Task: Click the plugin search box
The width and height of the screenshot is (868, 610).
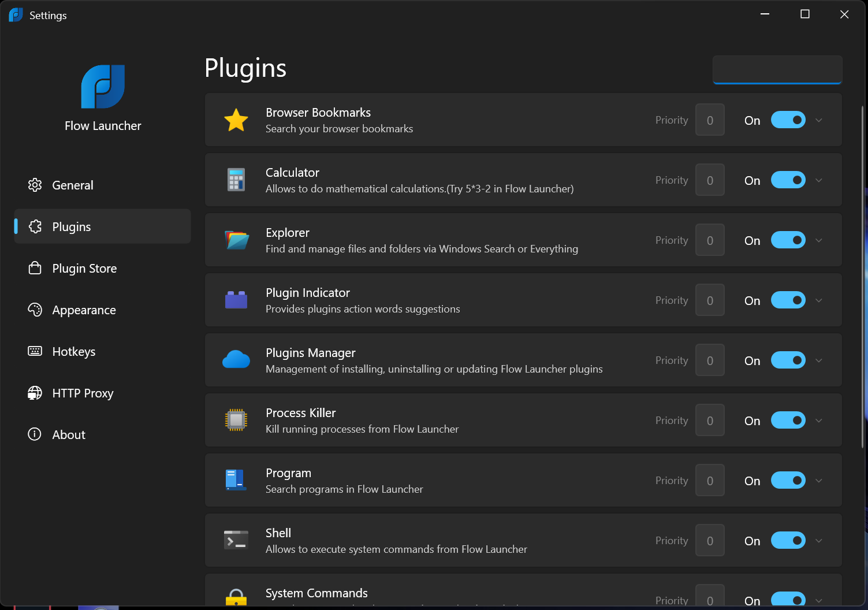Action: coord(777,69)
